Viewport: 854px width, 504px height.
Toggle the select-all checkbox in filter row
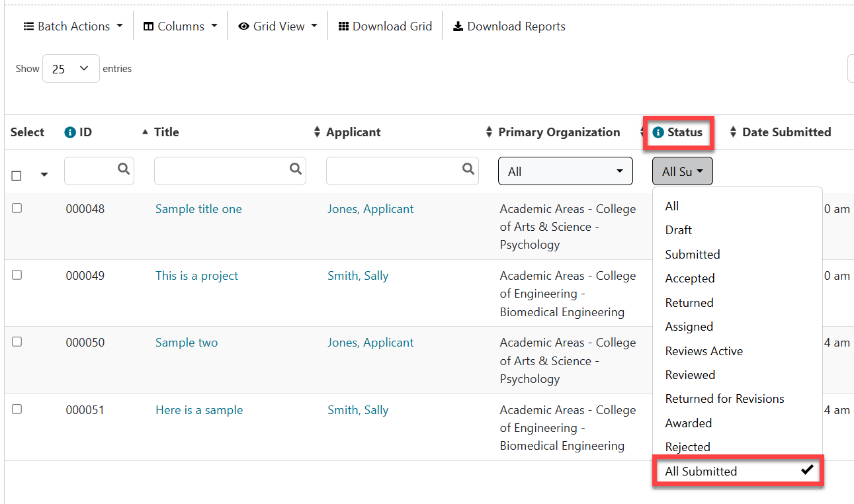click(x=17, y=175)
